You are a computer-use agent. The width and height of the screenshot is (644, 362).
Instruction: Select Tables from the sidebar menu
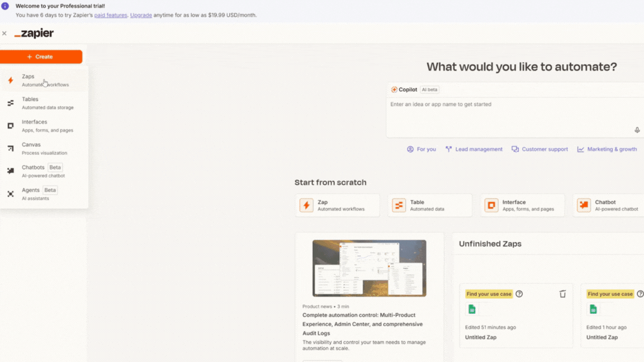pyautogui.click(x=30, y=99)
